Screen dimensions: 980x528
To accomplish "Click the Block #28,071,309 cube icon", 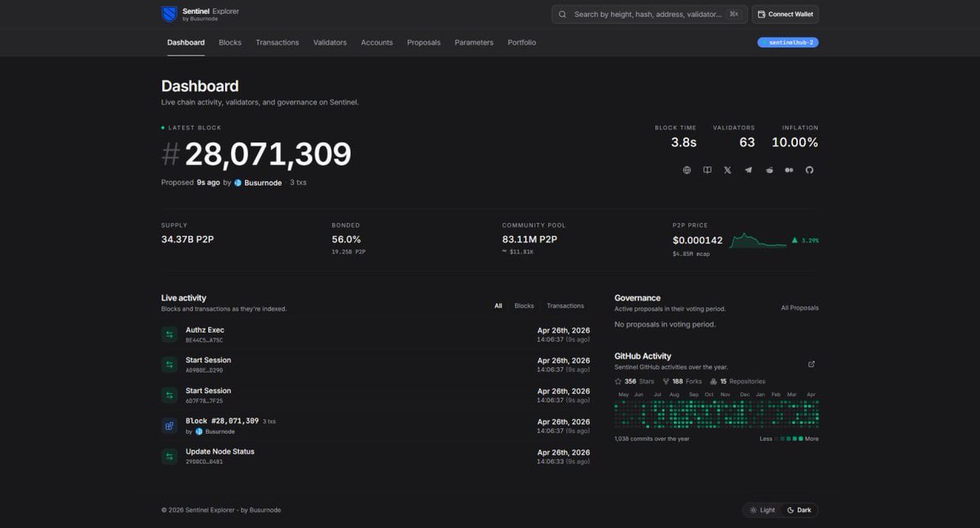I will (169, 426).
